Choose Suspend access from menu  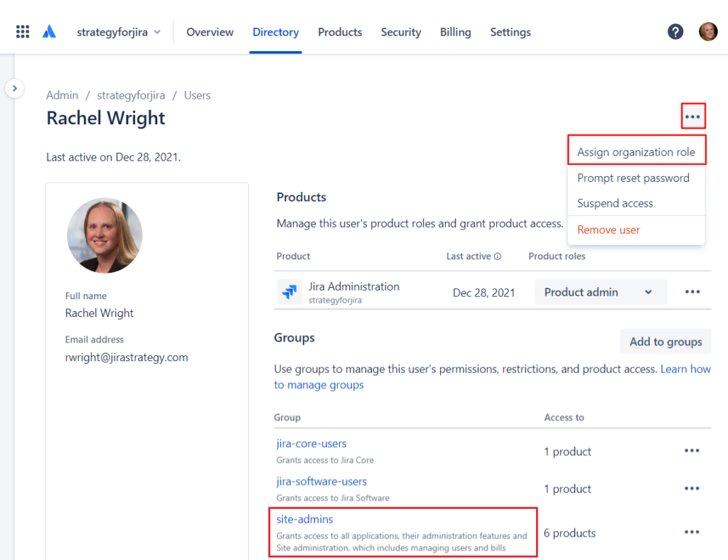[x=615, y=203]
